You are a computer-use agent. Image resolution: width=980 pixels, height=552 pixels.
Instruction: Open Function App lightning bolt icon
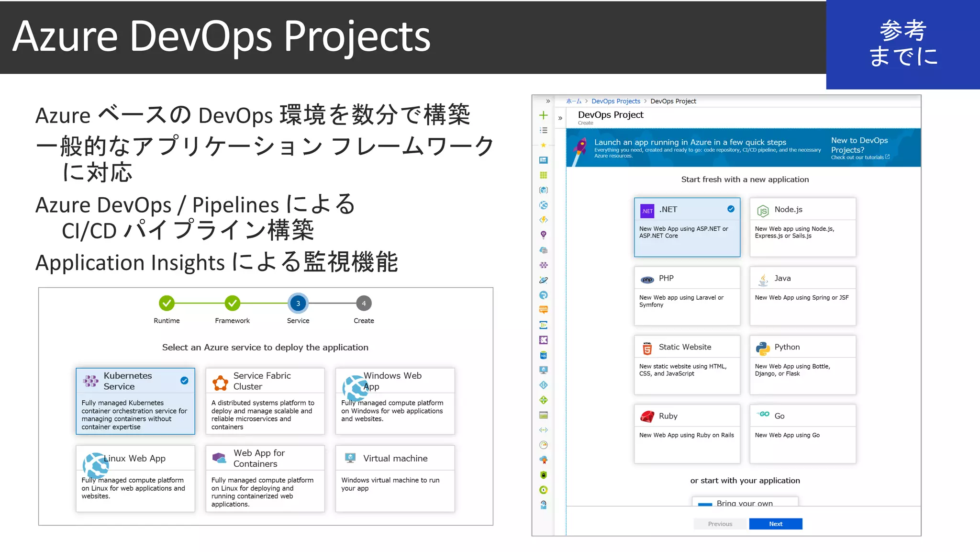click(x=543, y=220)
